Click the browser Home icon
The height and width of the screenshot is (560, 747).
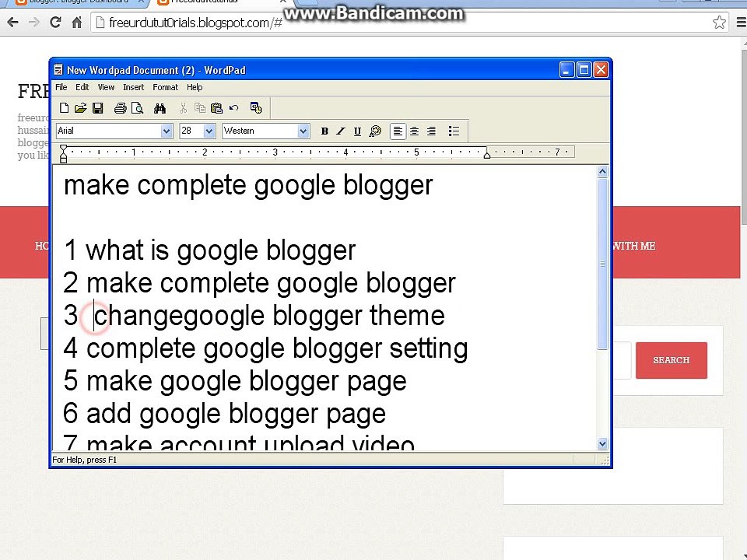pyautogui.click(x=77, y=22)
